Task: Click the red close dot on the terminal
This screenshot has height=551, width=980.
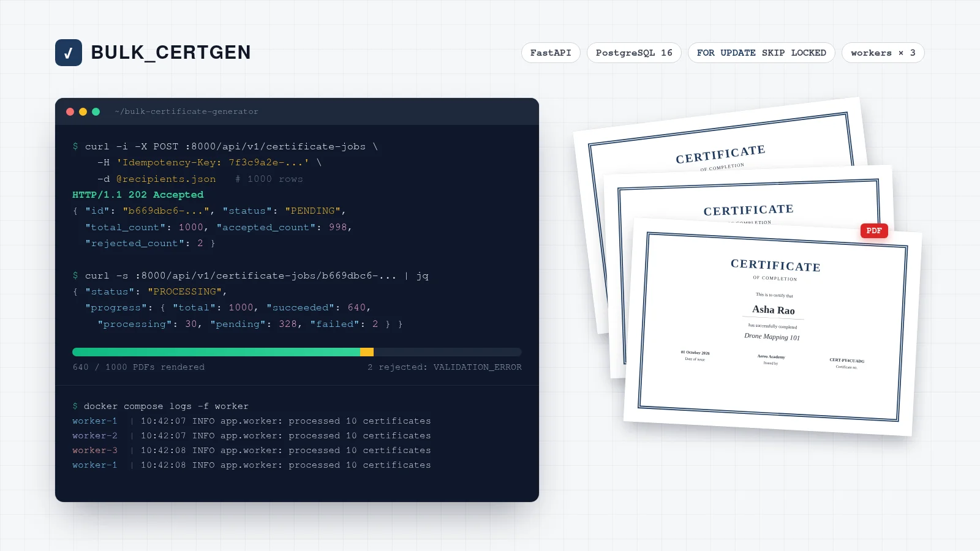Action: (x=70, y=111)
